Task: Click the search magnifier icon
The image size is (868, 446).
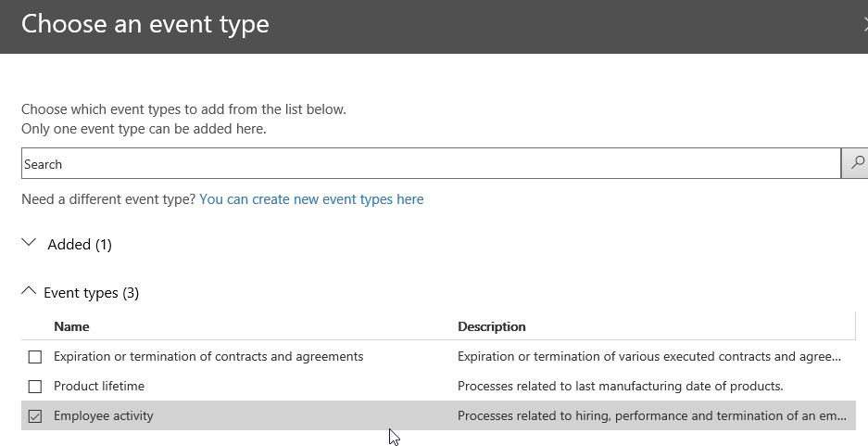Action: click(x=857, y=163)
